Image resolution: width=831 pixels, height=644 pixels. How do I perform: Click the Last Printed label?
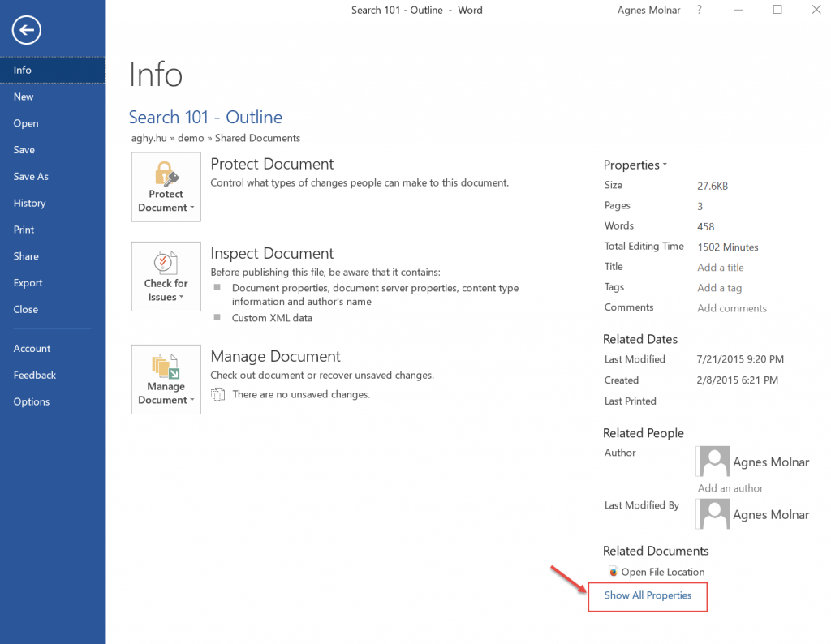coord(630,401)
